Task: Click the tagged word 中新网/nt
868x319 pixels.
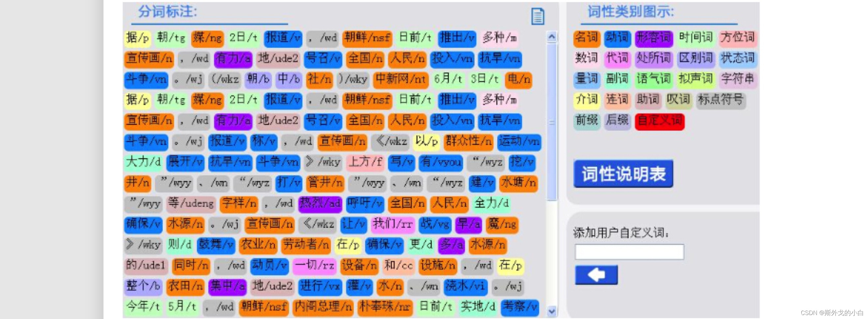Action: [x=401, y=80]
